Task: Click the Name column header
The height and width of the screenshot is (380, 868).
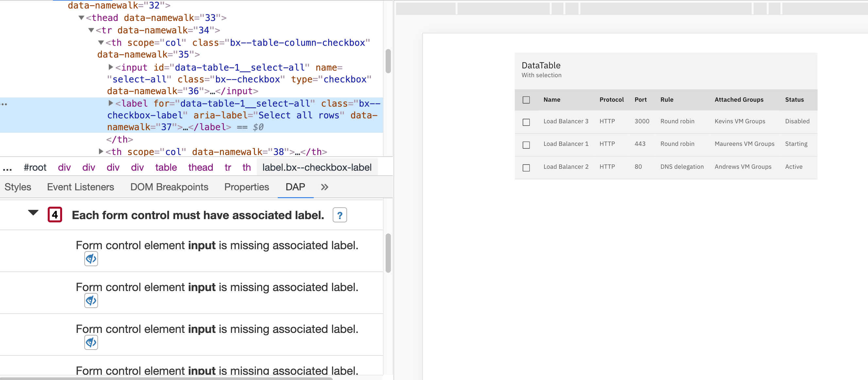Action: pyautogui.click(x=552, y=100)
